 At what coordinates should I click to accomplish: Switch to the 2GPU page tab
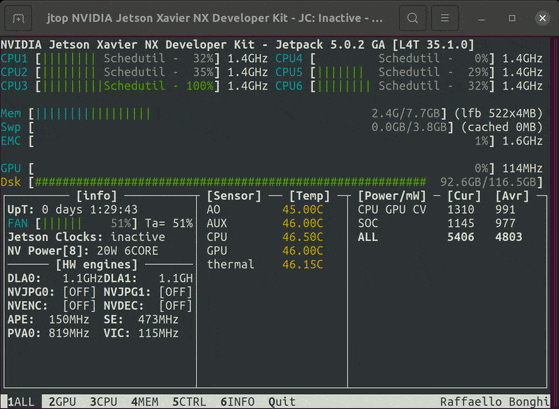tap(62, 402)
